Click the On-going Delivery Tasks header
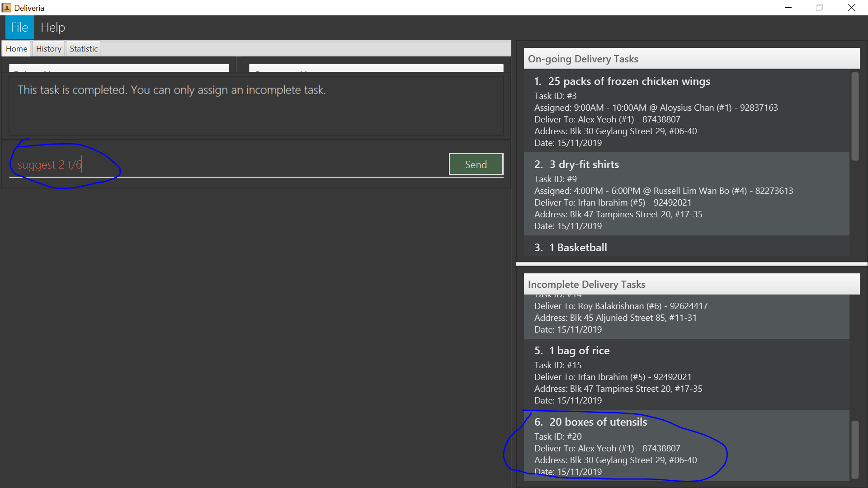Screen dimensions: 868x488 tap(691, 59)
